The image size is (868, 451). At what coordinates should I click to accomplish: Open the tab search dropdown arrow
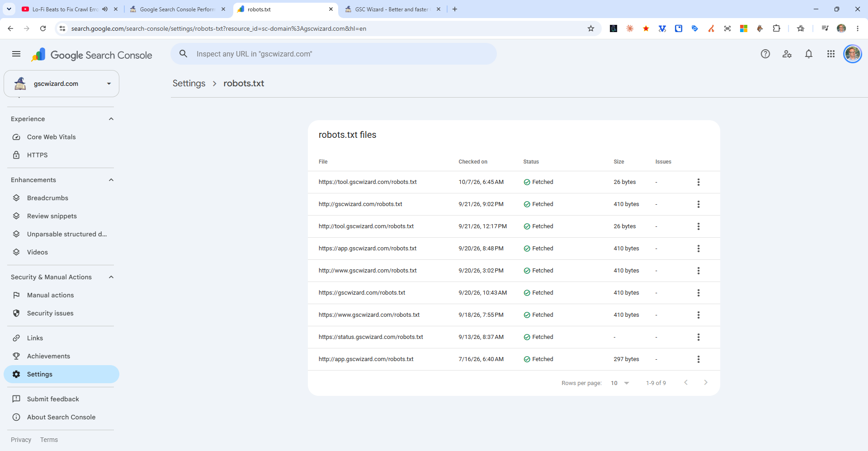pyautogui.click(x=9, y=9)
